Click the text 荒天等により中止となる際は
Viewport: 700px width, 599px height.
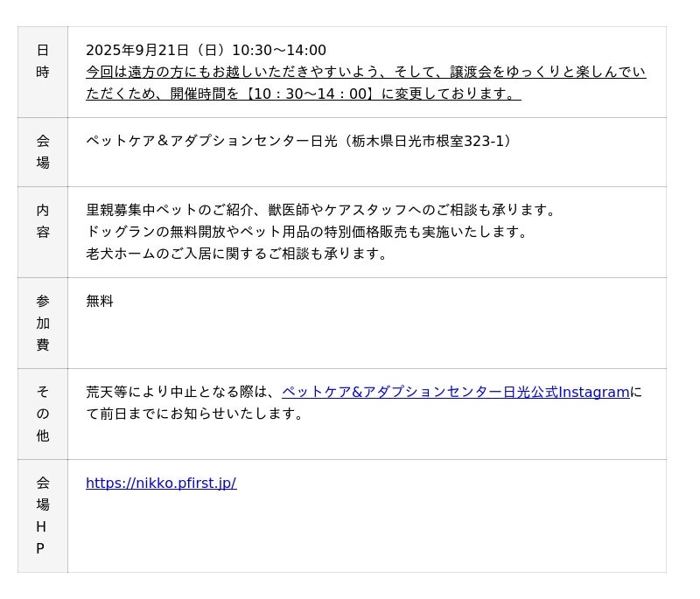point(182,393)
